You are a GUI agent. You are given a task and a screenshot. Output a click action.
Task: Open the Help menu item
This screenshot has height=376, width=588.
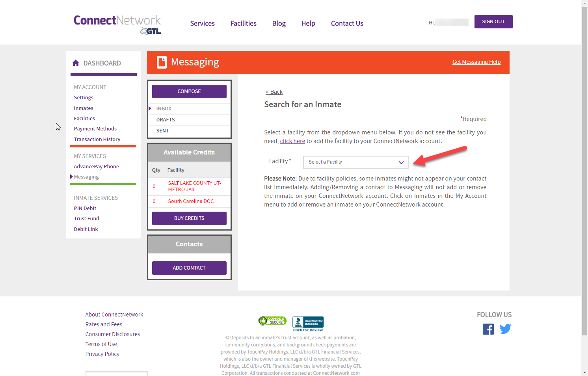(308, 23)
